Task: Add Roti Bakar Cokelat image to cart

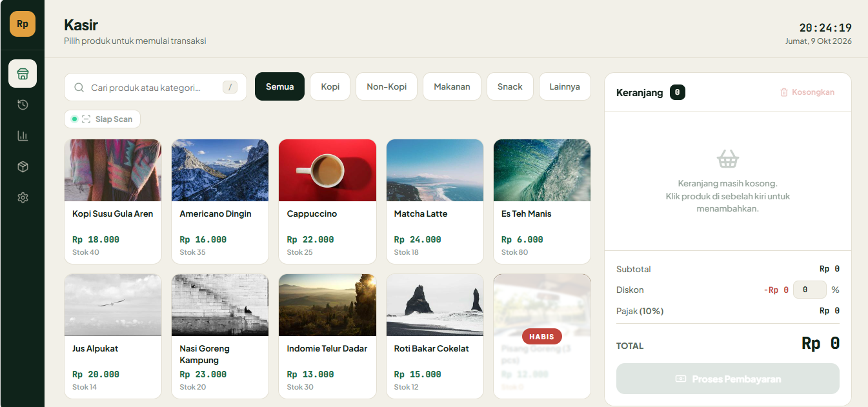Action: (x=435, y=305)
